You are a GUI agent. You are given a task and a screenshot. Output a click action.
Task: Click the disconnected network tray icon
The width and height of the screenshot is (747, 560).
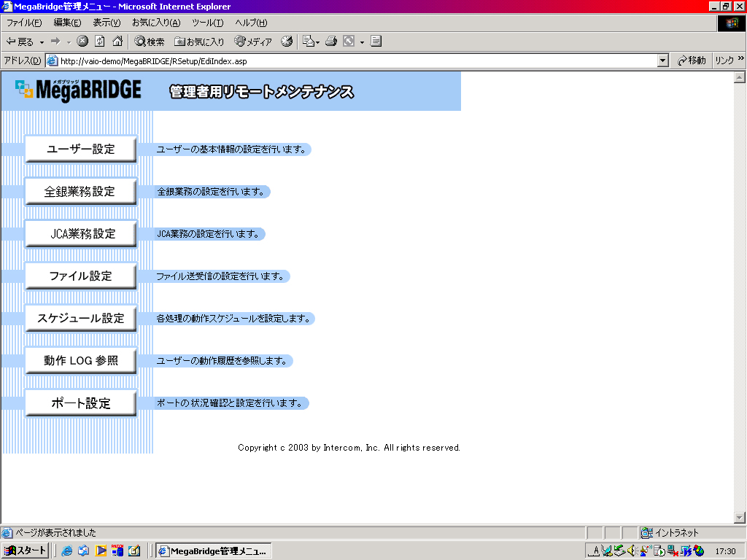pyautogui.click(x=673, y=551)
